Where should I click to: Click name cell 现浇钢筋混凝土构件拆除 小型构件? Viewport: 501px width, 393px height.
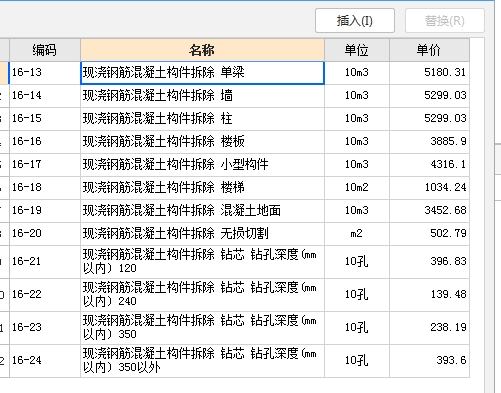tap(202, 165)
